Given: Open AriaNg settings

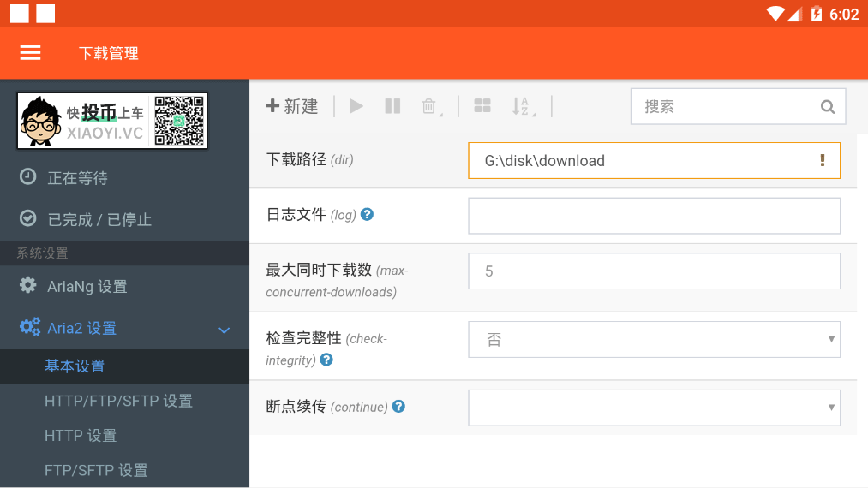Looking at the screenshot, I should pos(124,287).
